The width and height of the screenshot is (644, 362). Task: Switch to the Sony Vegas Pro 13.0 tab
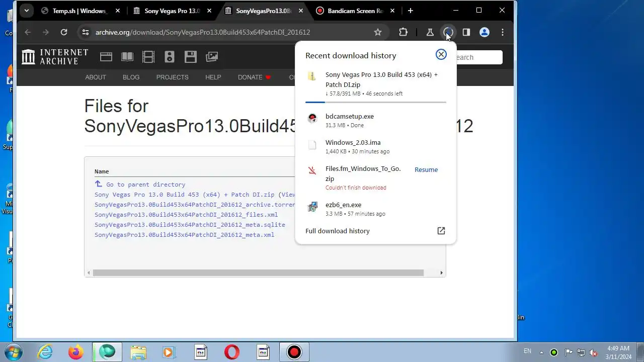[x=173, y=11]
